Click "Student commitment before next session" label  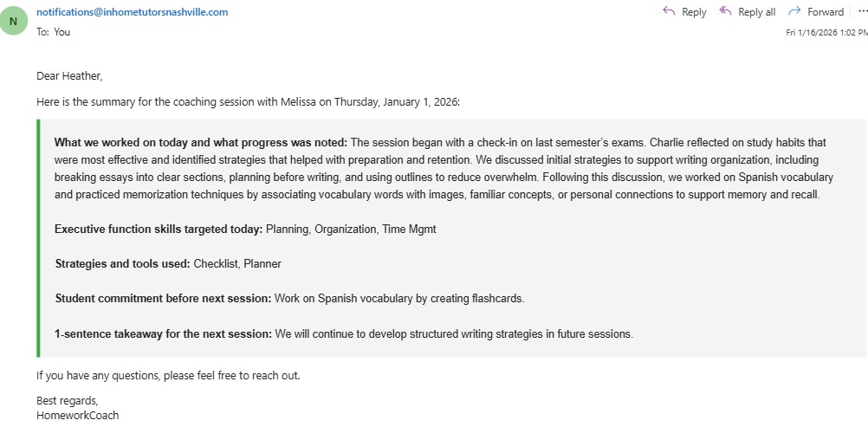click(x=163, y=299)
